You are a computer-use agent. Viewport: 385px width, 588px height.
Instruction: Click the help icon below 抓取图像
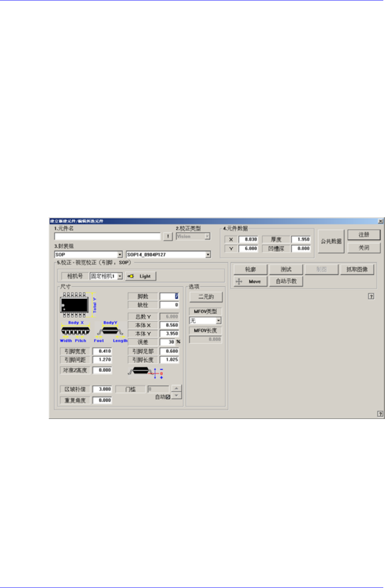pyautogui.click(x=371, y=297)
